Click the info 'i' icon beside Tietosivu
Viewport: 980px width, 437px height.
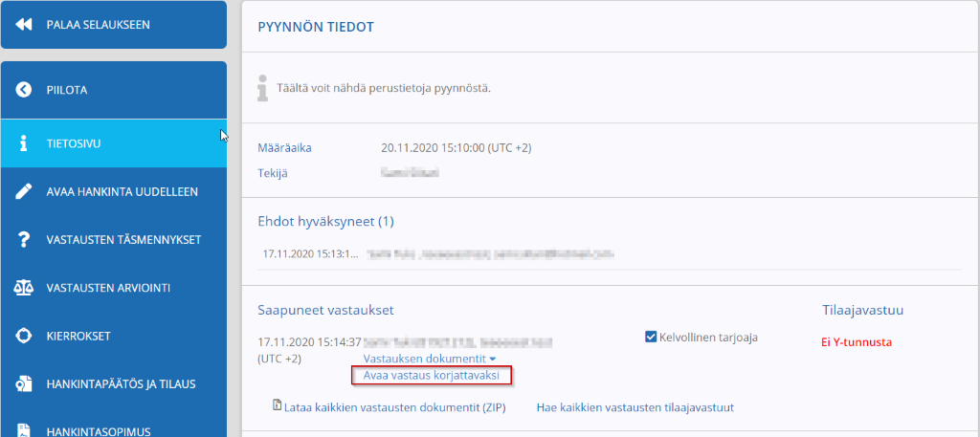(24, 143)
